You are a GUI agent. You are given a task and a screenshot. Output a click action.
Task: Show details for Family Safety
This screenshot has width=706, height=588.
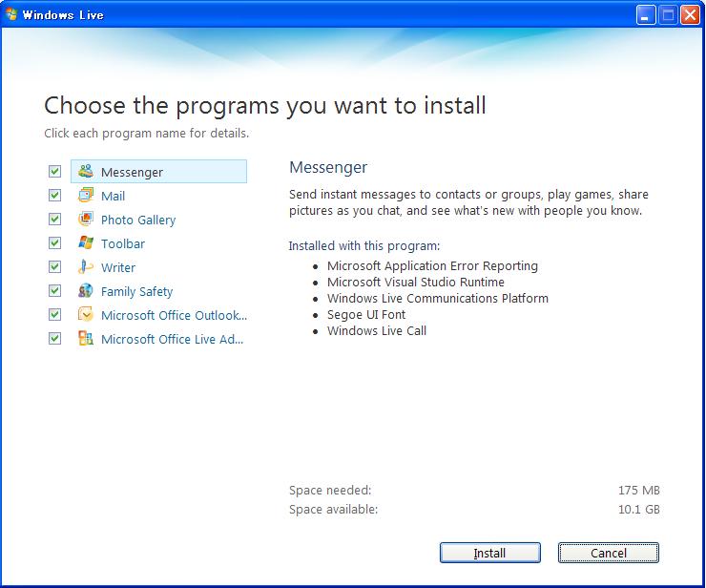pyautogui.click(x=136, y=291)
